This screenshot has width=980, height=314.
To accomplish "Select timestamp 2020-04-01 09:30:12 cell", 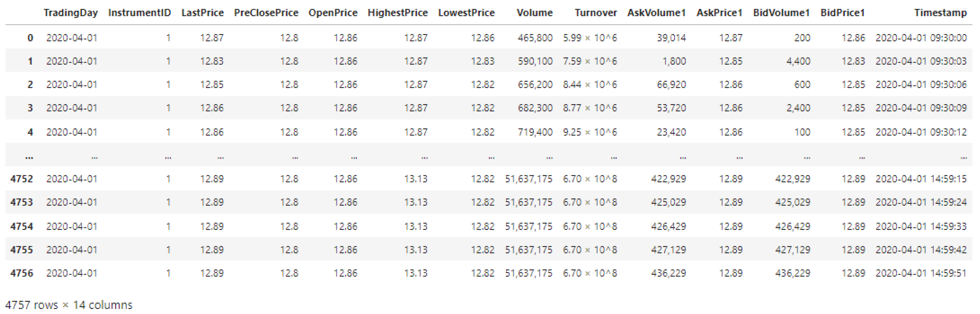I will (921, 132).
